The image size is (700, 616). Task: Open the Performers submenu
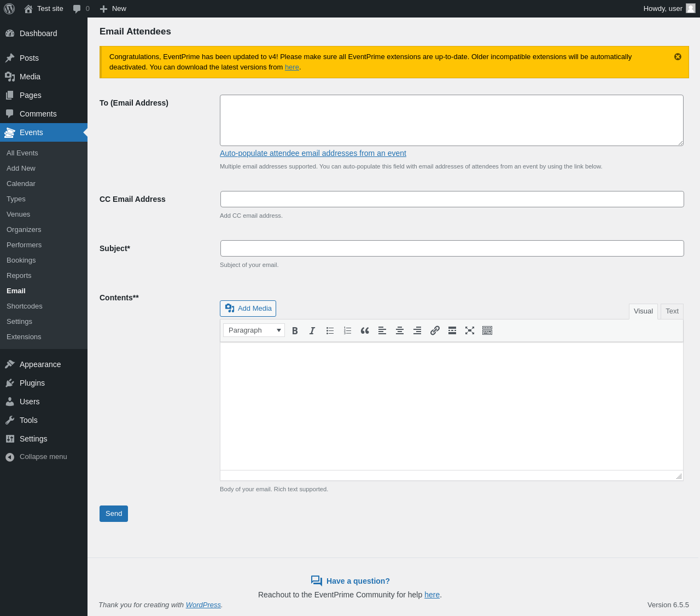44,245
